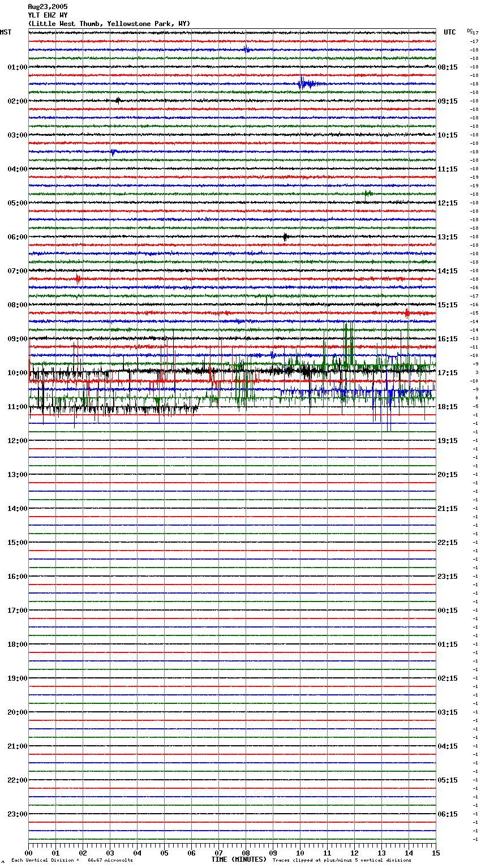Click the black event spike on the 02:00 trace
Viewport: 481px width, 868px height.
[118, 101]
